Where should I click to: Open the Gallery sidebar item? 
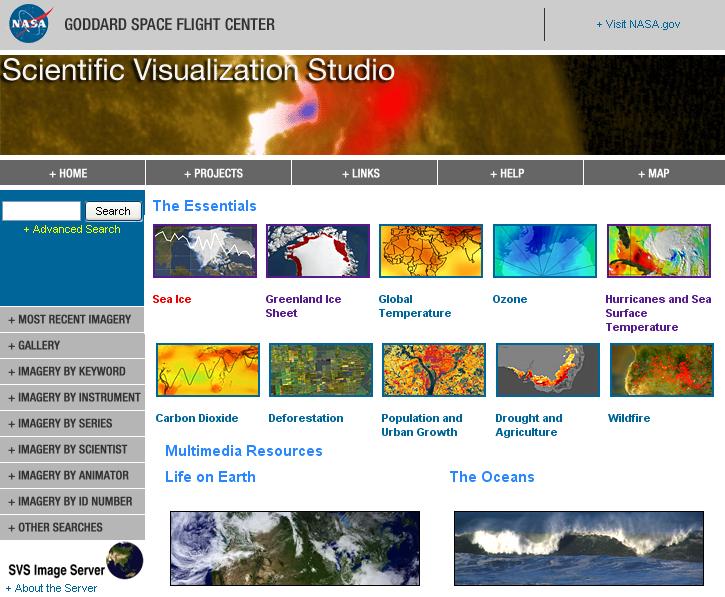pos(72,345)
